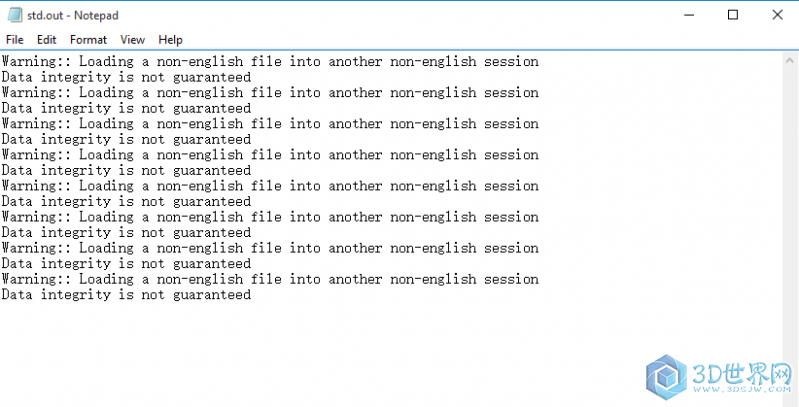Close the std.out Notepad window
The image size is (799, 407).
(x=777, y=15)
